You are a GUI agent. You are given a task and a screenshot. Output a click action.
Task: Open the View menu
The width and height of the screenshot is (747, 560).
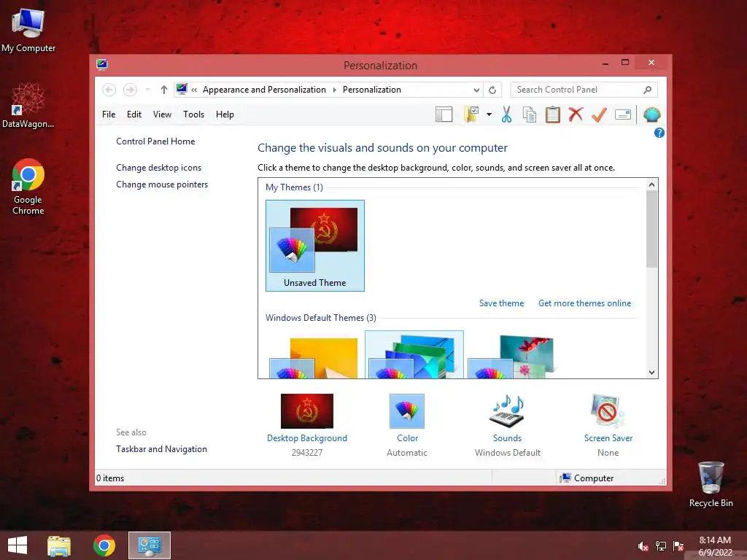pos(162,114)
